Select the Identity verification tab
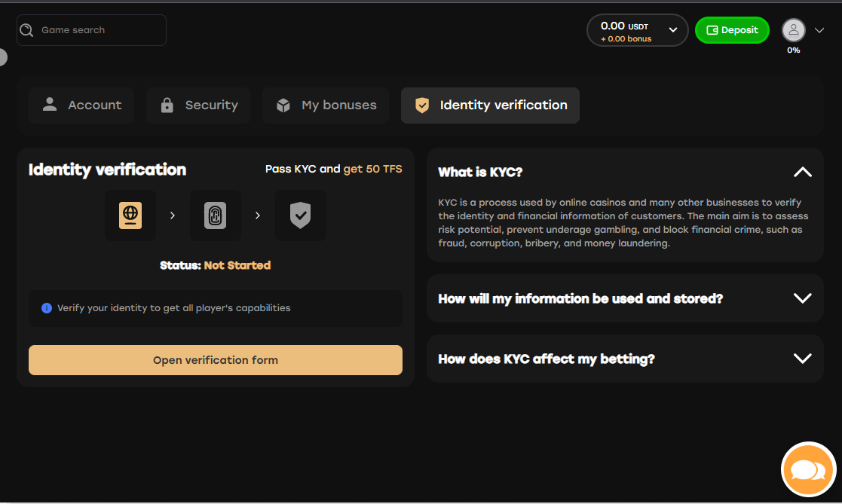Image resolution: width=842 pixels, height=504 pixels. tap(490, 105)
